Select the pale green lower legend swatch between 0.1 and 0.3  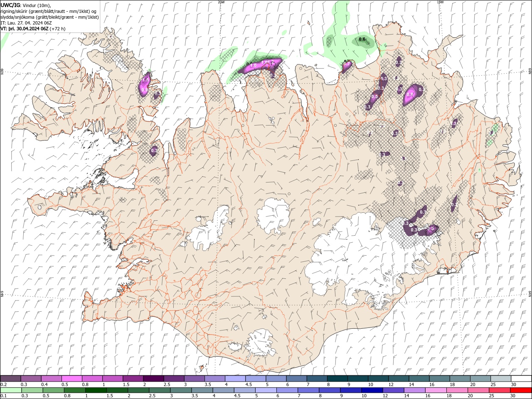pyautogui.click(x=11, y=390)
